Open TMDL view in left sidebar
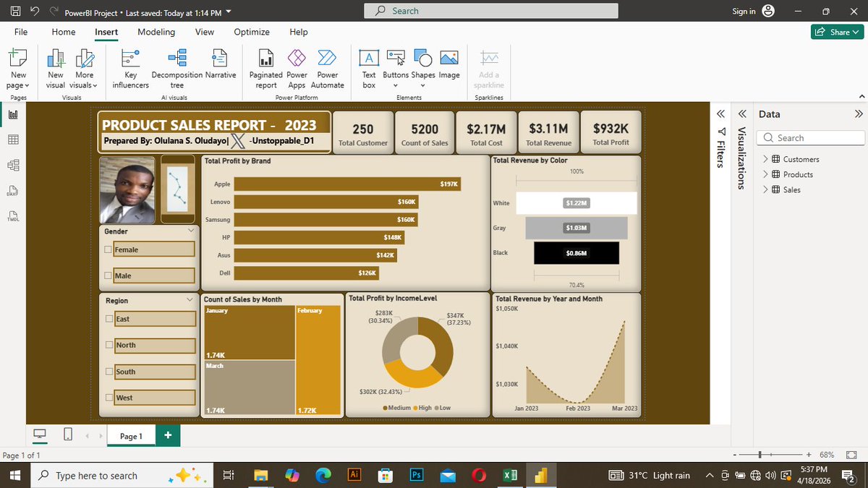 [x=13, y=216]
